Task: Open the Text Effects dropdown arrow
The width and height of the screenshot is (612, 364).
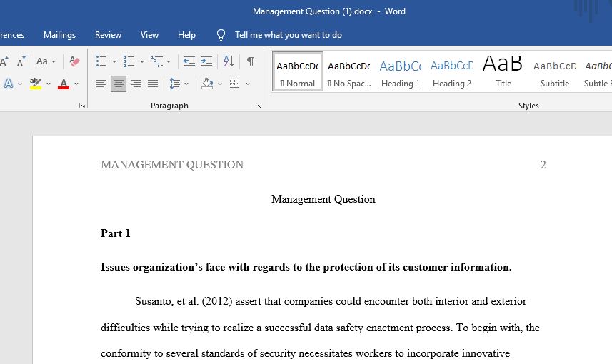Action: 20,84
